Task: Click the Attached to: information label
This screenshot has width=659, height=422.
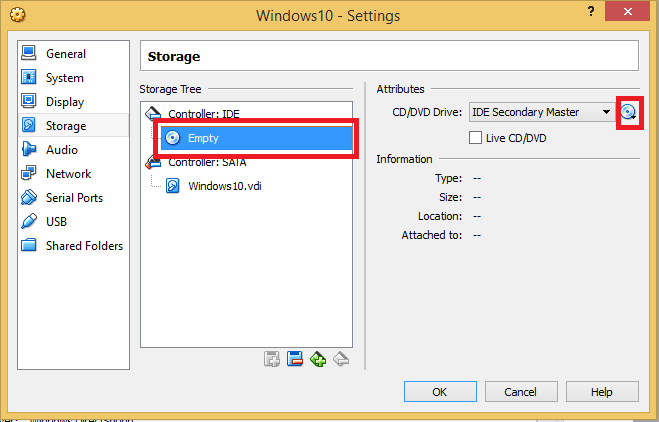Action: pos(432,235)
